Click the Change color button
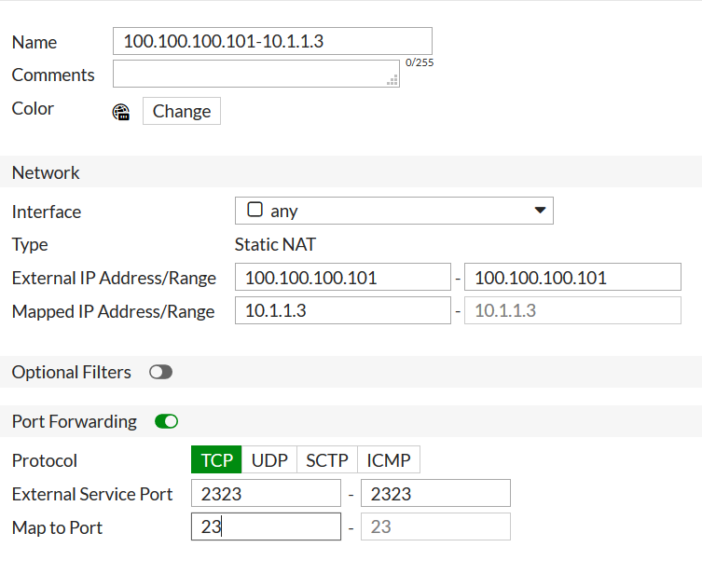This screenshot has width=702, height=588. [x=181, y=111]
